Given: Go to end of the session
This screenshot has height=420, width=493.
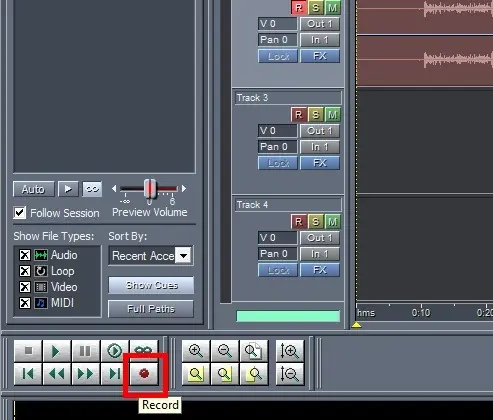Looking at the screenshot, I should pyautogui.click(x=114, y=374).
